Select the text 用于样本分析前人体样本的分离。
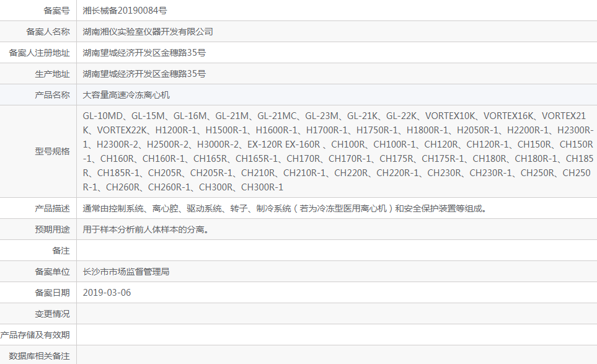The width and height of the screenshot is (597, 364). (x=146, y=229)
